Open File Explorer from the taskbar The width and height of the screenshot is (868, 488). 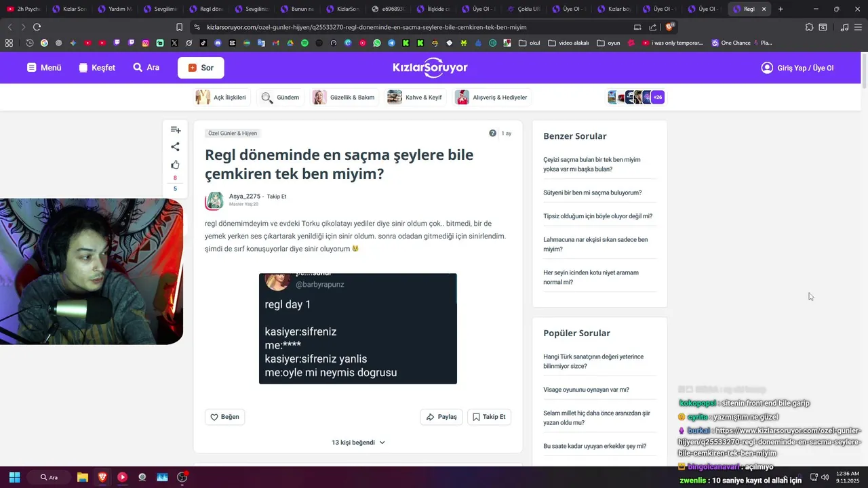click(x=82, y=477)
